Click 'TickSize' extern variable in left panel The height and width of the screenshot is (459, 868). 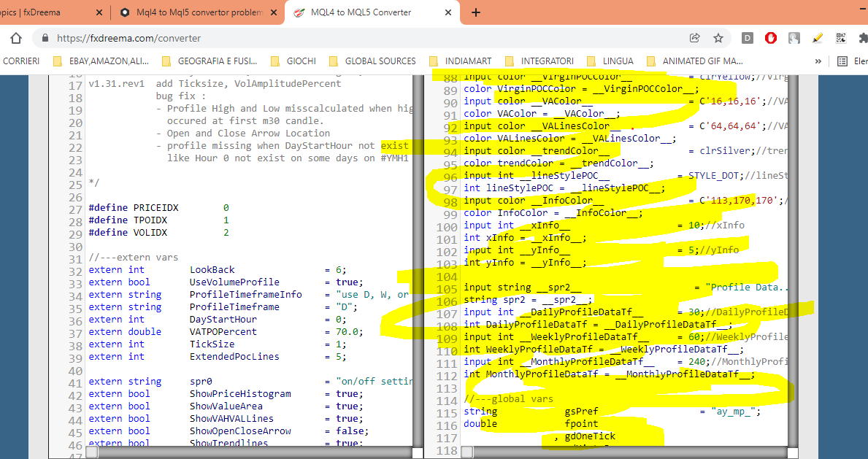212,344
